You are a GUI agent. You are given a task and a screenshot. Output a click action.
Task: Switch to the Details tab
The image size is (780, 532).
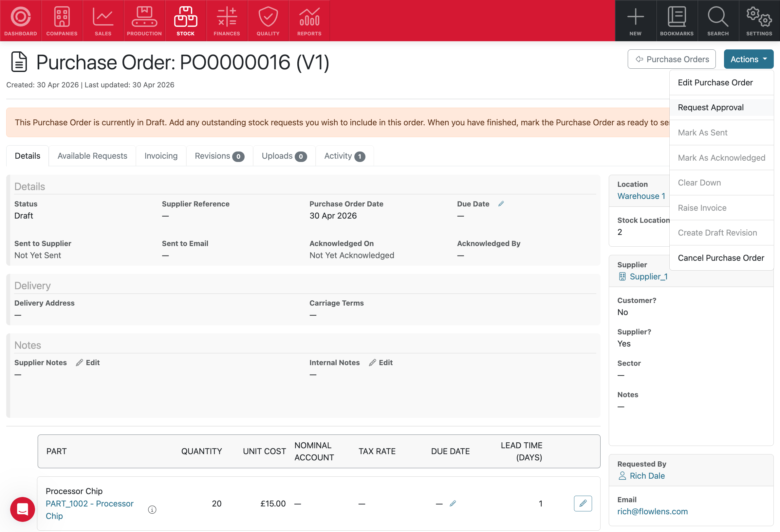click(x=28, y=156)
